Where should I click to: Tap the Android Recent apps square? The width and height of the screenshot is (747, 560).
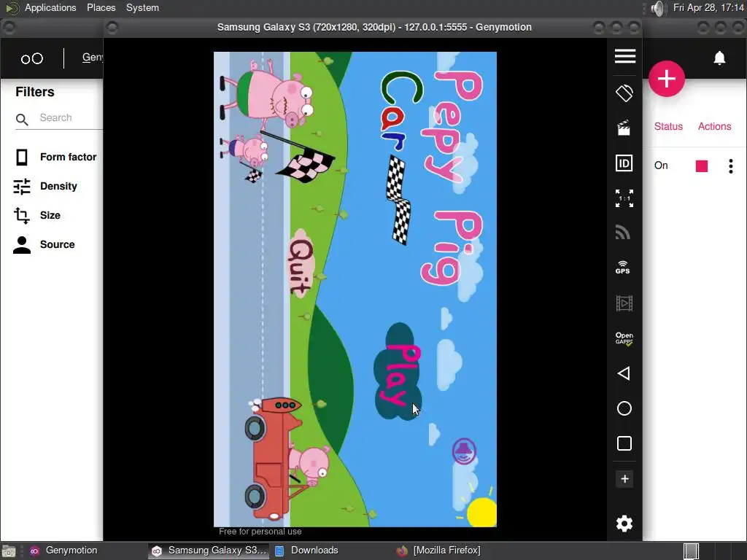coord(624,443)
